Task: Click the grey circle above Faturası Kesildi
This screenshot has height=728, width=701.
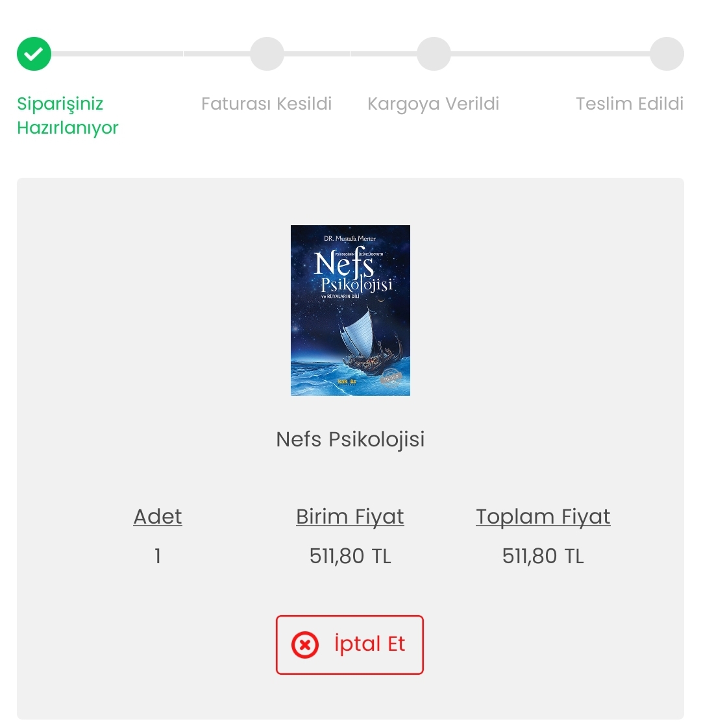Action: [x=267, y=54]
